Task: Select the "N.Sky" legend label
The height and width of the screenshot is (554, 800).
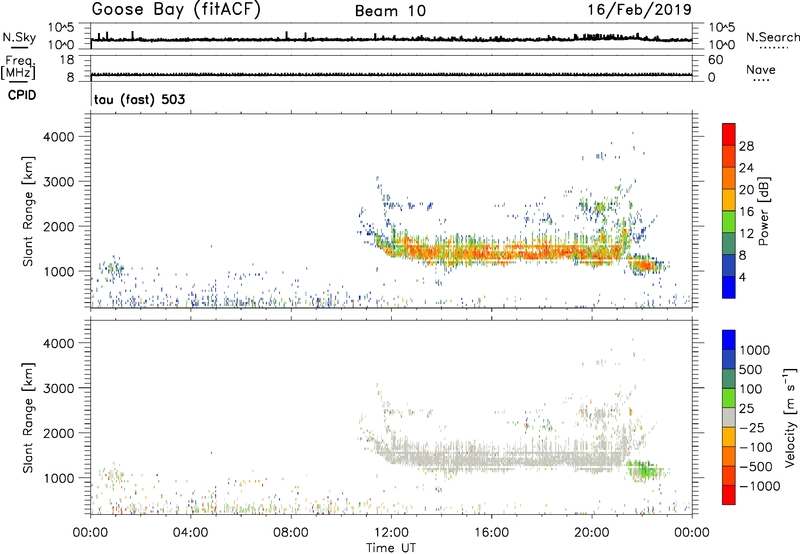Action: (19, 37)
